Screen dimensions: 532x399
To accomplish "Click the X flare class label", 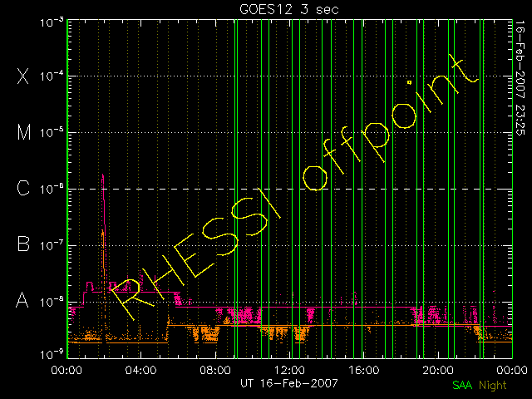I will click(x=23, y=76).
